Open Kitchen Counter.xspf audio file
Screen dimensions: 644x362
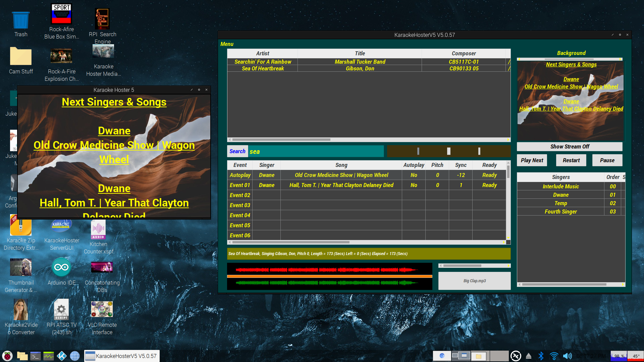point(99,237)
